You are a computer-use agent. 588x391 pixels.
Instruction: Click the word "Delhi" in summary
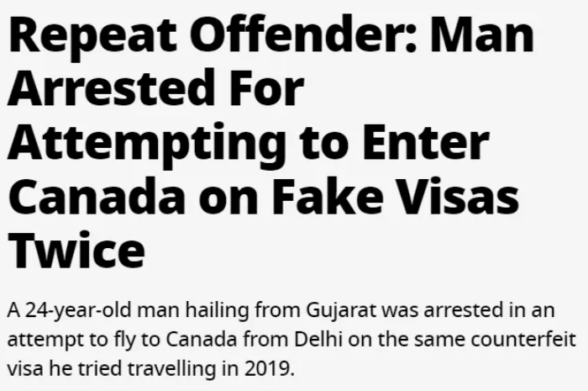coord(318,339)
